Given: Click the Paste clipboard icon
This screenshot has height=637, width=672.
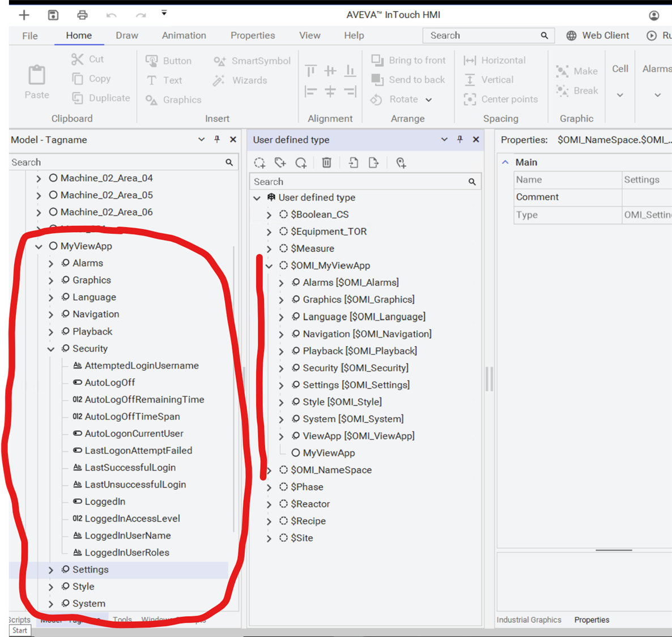Looking at the screenshot, I should pyautogui.click(x=37, y=75).
